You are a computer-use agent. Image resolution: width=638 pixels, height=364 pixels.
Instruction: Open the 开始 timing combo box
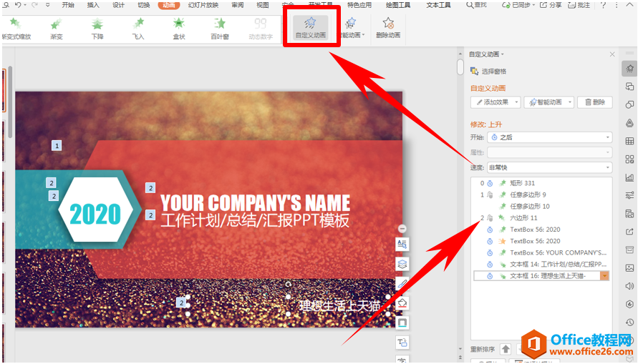pyautogui.click(x=549, y=137)
